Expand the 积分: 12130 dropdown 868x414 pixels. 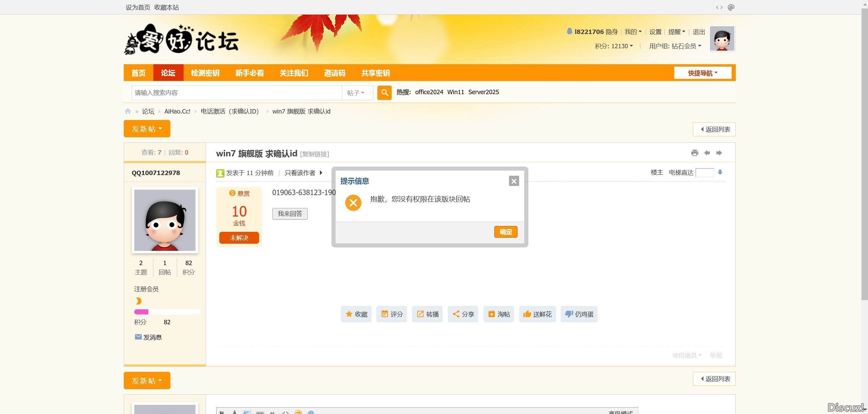[614, 46]
